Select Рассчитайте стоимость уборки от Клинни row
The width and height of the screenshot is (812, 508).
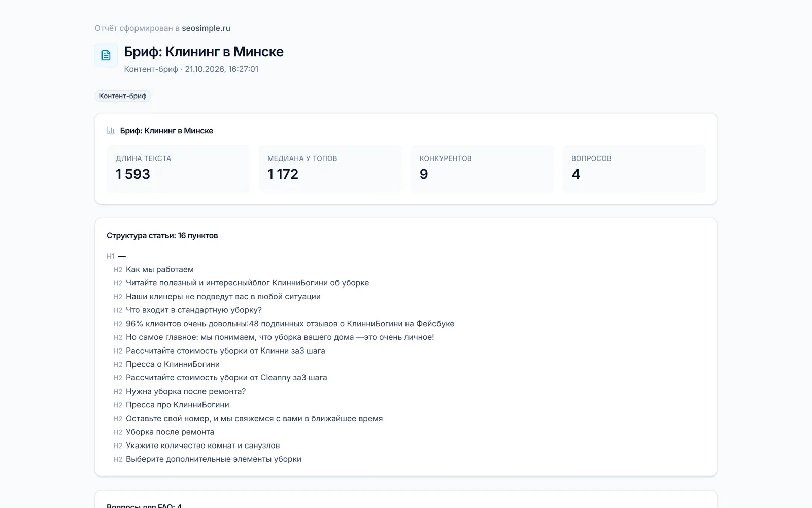(219, 351)
